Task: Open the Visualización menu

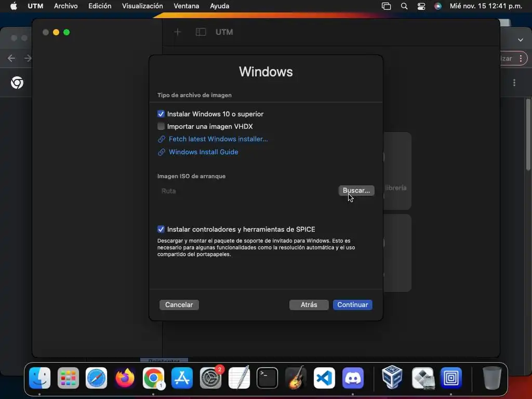Action: pyautogui.click(x=142, y=6)
